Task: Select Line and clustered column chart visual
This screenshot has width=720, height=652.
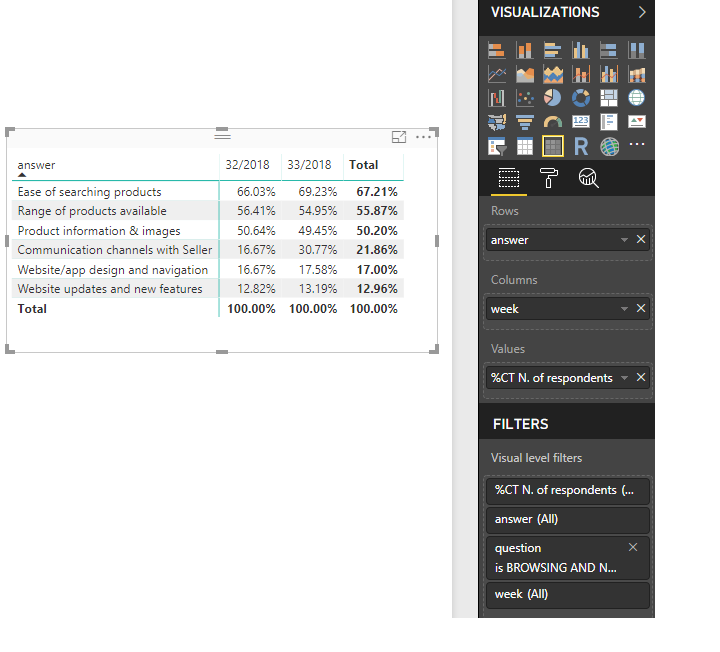Action: coord(609,74)
